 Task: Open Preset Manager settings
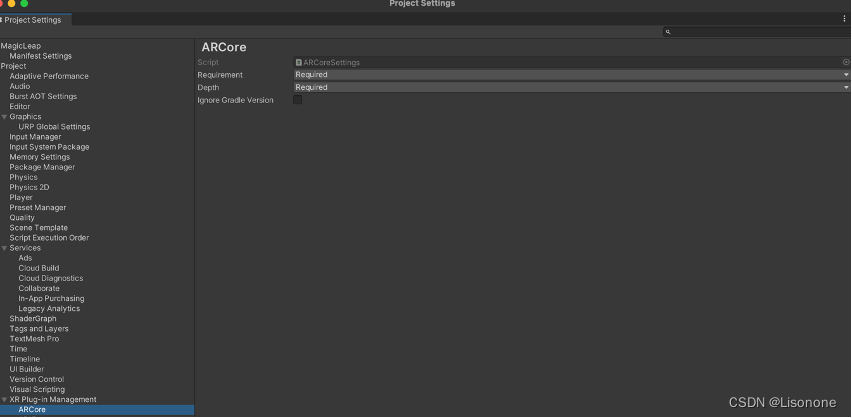[x=37, y=208]
